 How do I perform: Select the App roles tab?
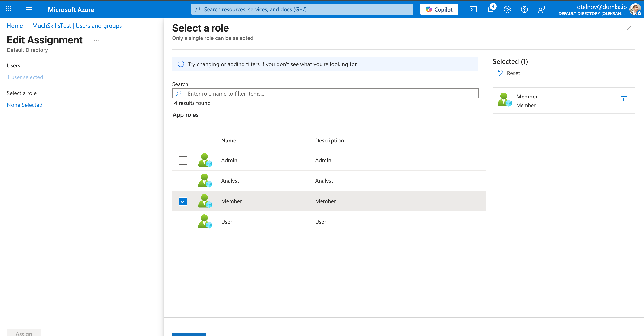[185, 115]
